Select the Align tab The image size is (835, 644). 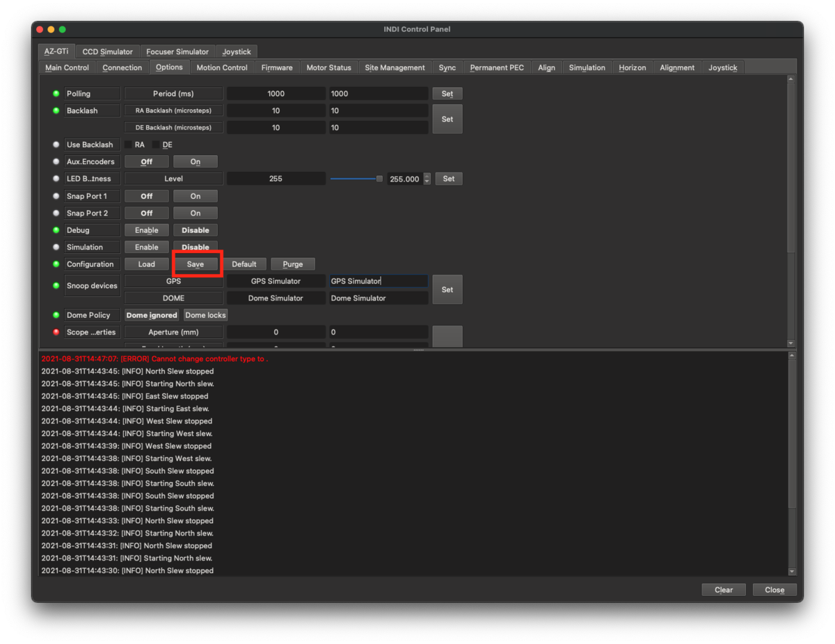pyautogui.click(x=547, y=67)
